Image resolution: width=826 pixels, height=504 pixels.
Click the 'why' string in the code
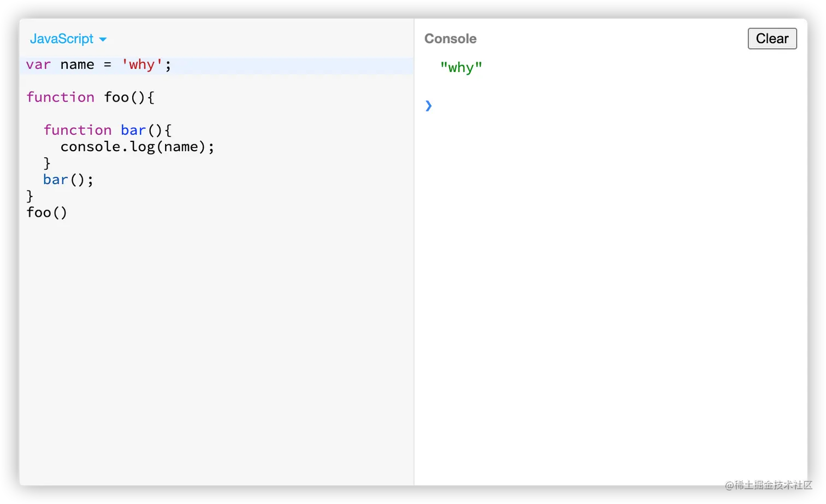[x=142, y=64]
